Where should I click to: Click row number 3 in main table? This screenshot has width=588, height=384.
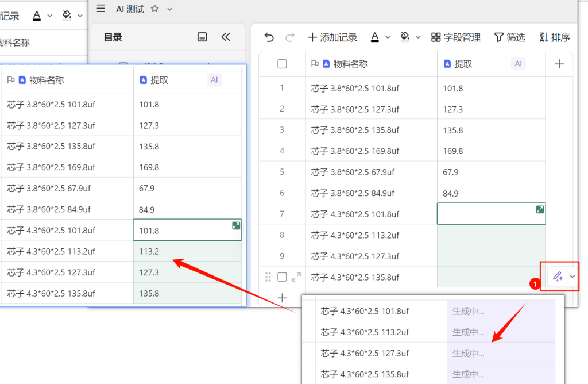coord(282,130)
